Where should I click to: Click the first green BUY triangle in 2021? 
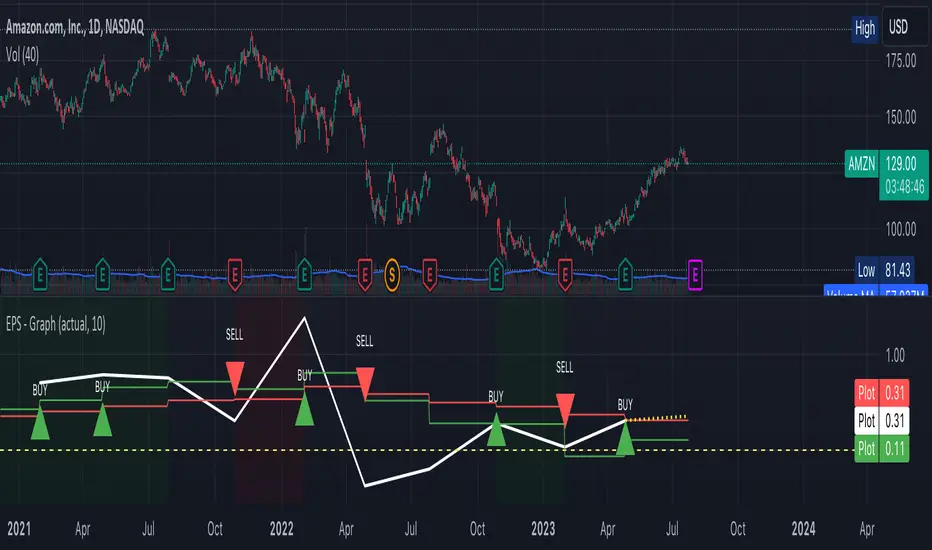point(40,423)
